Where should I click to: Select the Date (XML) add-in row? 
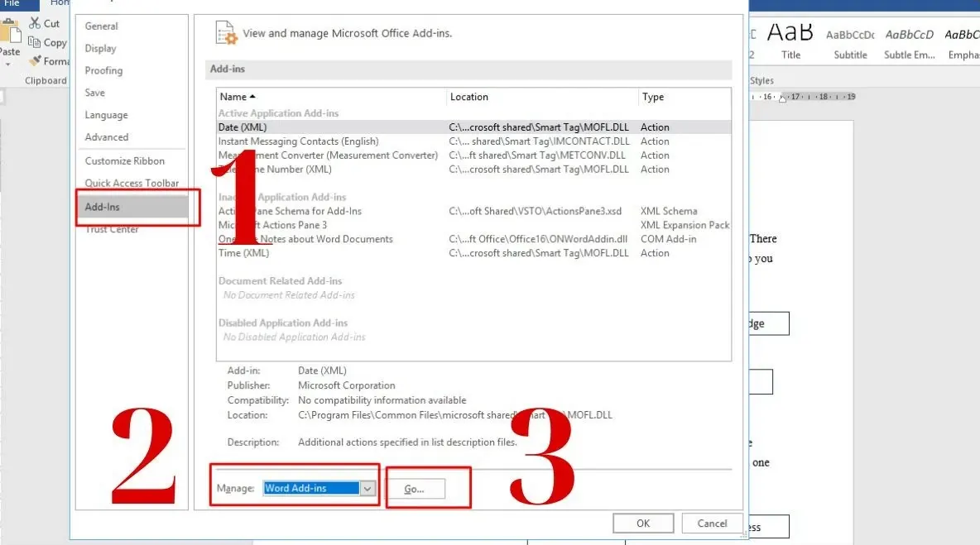(x=473, y=127)
